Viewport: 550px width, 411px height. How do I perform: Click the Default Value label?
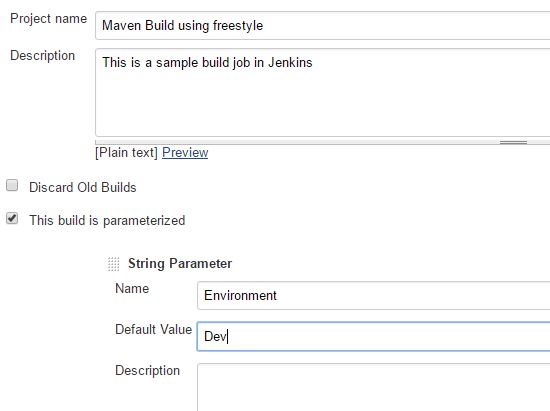tap(154, 330)
